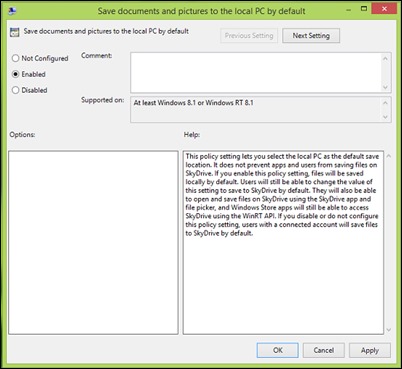Click the Help pane scroll down arrow
The image size is (402, 369).
click(388, 330)
